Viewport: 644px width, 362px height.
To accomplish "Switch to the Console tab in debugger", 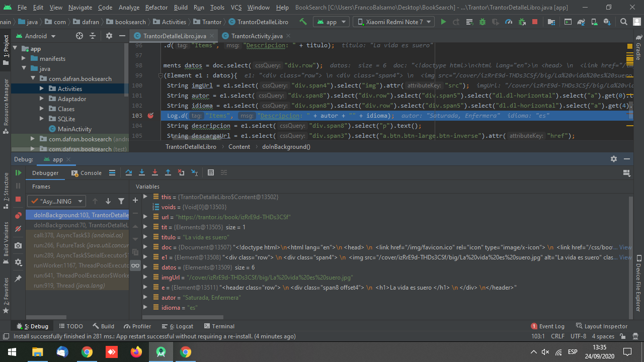I will (87, 172).
